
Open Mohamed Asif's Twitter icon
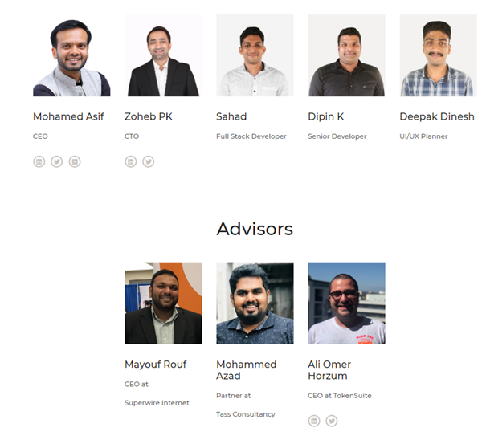57,161
